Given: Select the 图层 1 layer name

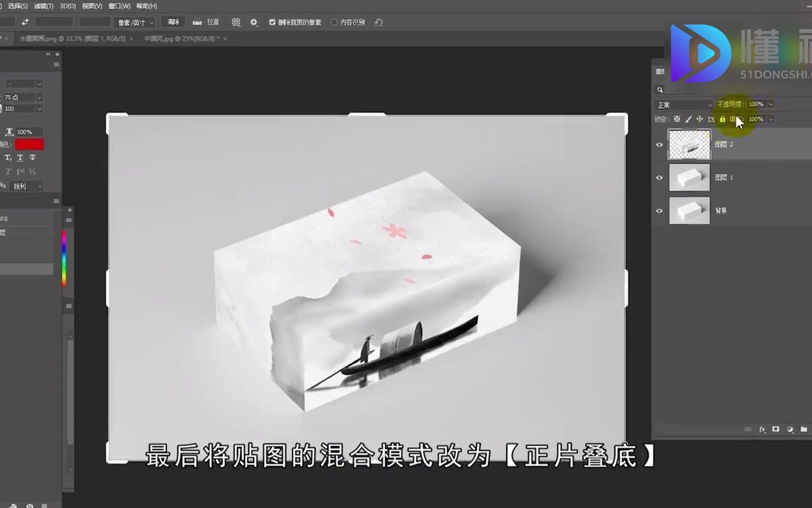Looking at the screenshot, I should [724, 177].
